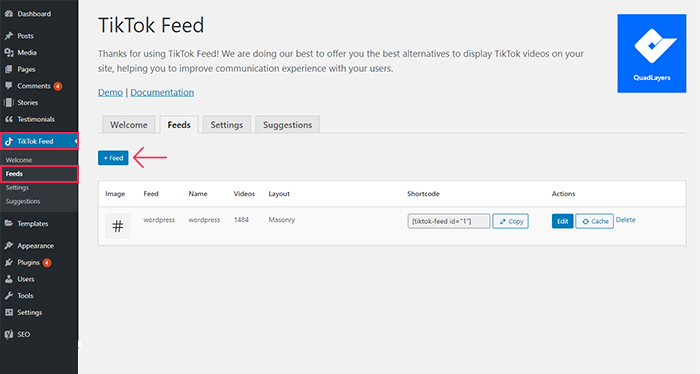Screen dimensions: 700x374
Task: Open Media label in the sidebar
Action: click(27, 52)
